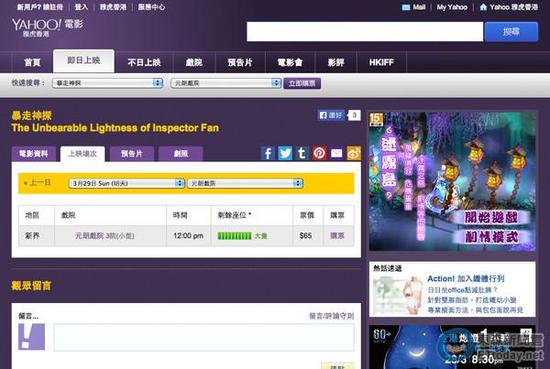
Task: Click the Facebook like button
Action: [x=331, y=115]
